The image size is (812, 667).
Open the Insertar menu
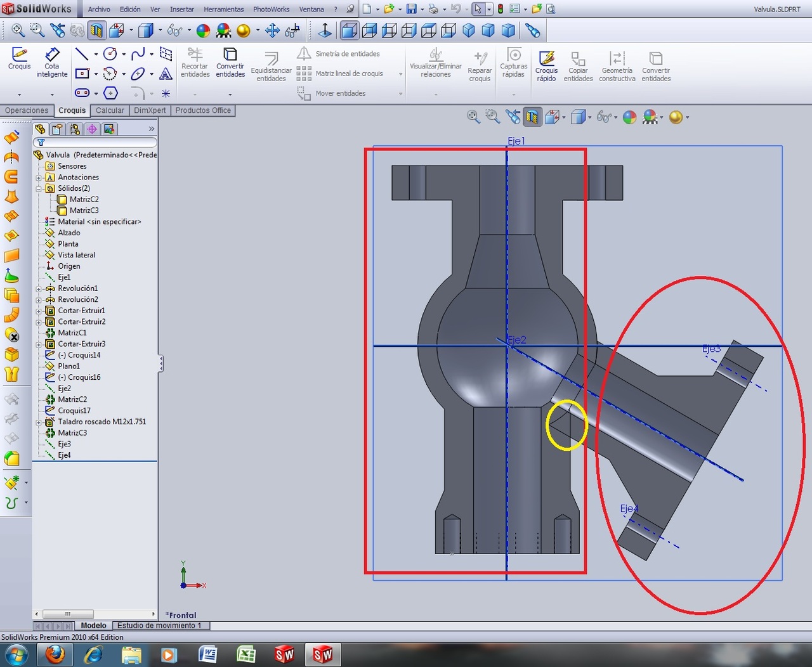tap(182, 10)
